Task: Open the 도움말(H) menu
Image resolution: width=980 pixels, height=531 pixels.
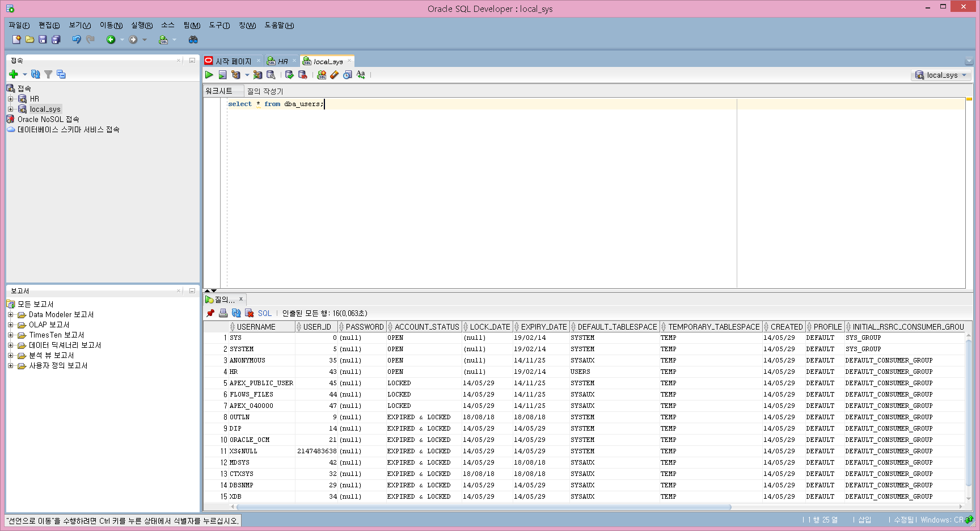Action: click(279, 26)
